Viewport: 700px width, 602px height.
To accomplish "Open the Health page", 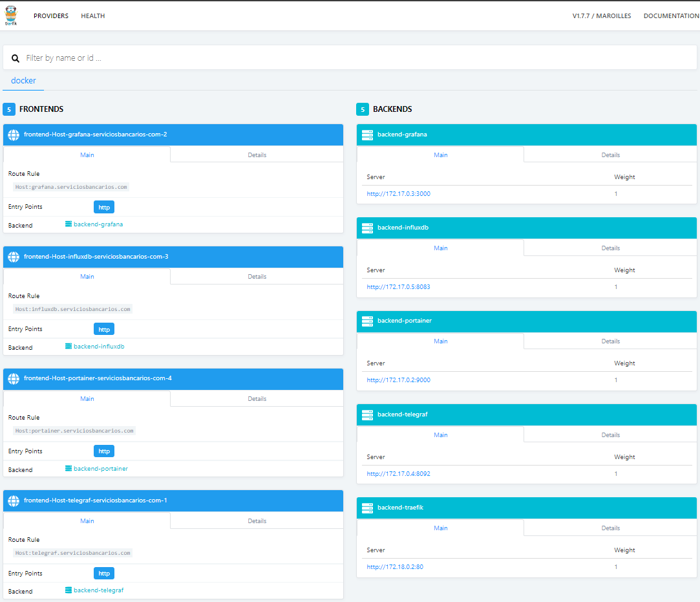I will pyautogui.click(x=93, y=16).
